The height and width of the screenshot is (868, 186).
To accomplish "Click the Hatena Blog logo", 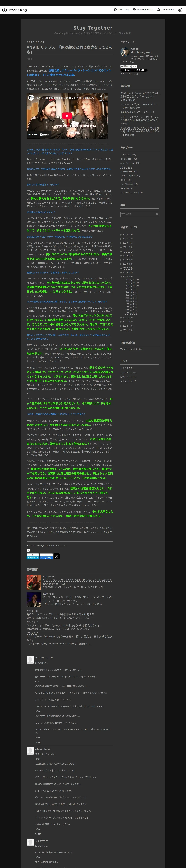I will [14, 10].
